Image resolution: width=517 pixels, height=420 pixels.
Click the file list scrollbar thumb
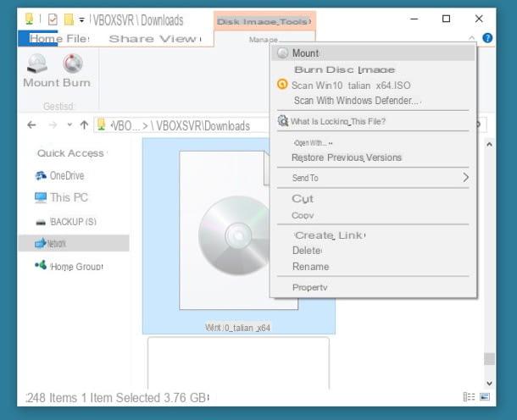pyautogui.click(x=489, y=359)
